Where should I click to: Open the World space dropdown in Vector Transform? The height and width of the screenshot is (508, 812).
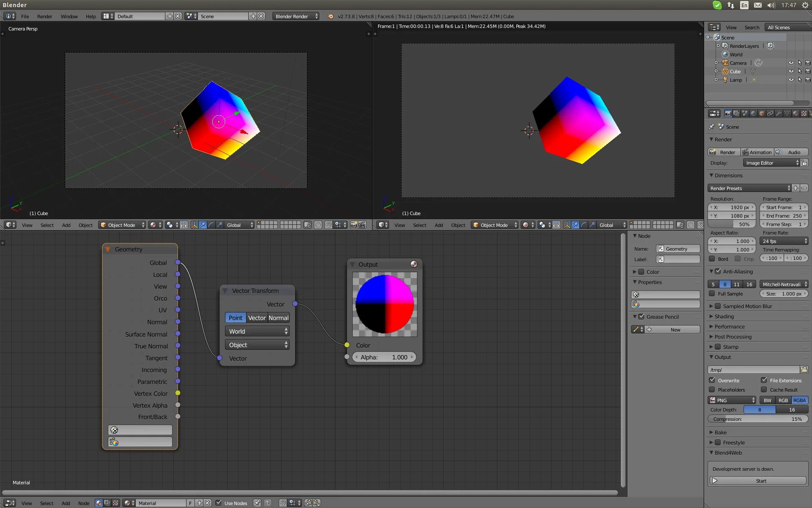[257, 331]
